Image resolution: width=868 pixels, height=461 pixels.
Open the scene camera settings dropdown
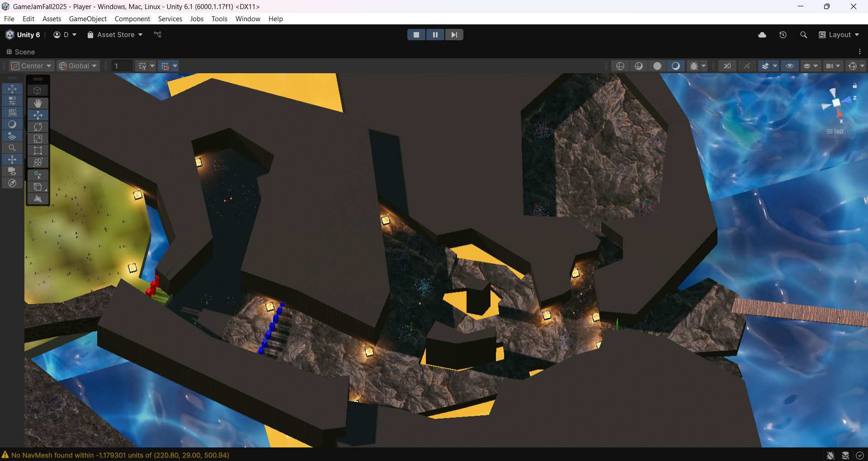click(833, 66)
